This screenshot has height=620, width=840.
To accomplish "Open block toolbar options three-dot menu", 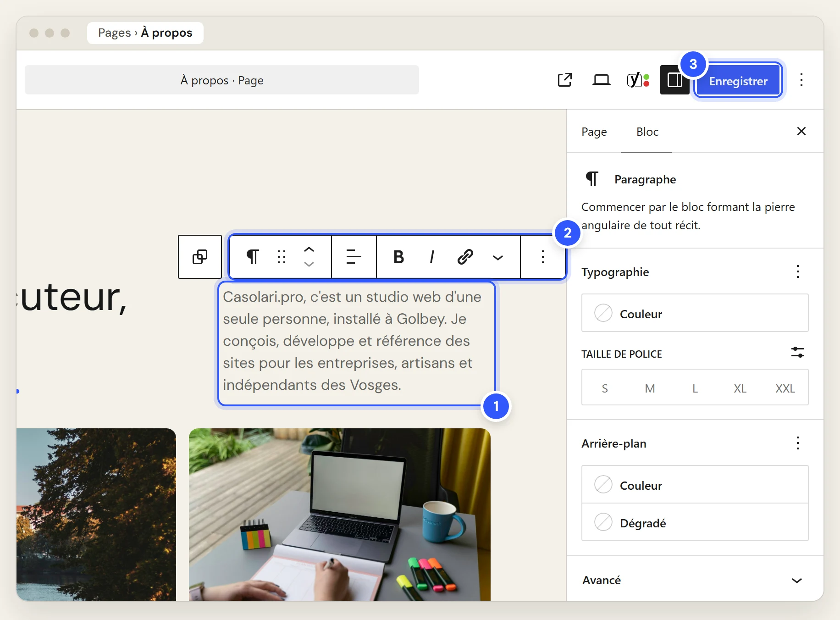I will tap(543, 257).
